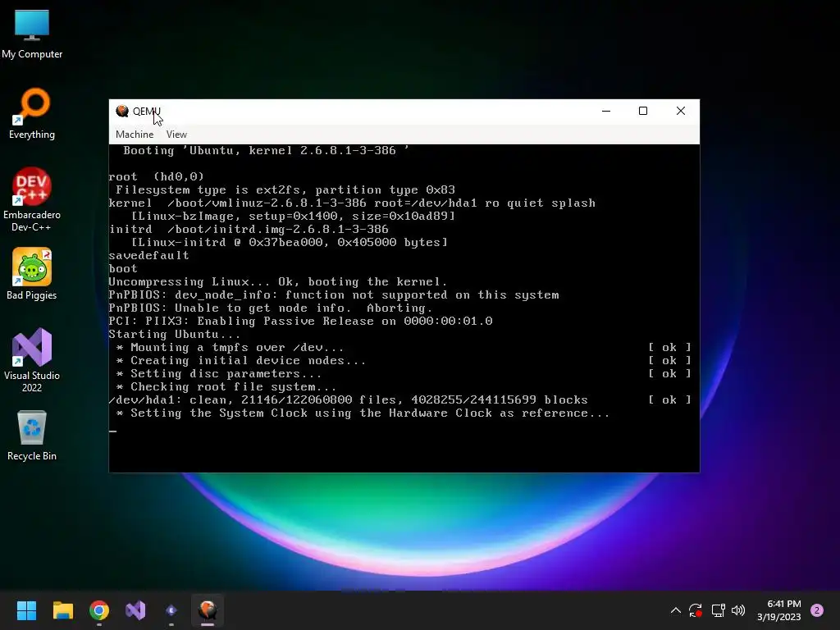The image size is (840, 630).
Task: Open the View menu in QEMU
Action: pyautogui.click(x=176, y=135)
